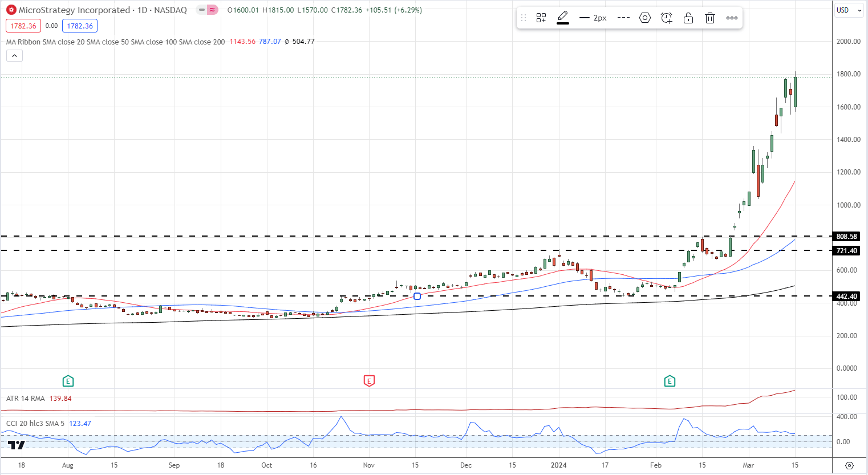Image resolution: width=868 pixels, height=475 pixels.
Task: Click the MA Ribbon indicator legend label
Action: (115, 42)
